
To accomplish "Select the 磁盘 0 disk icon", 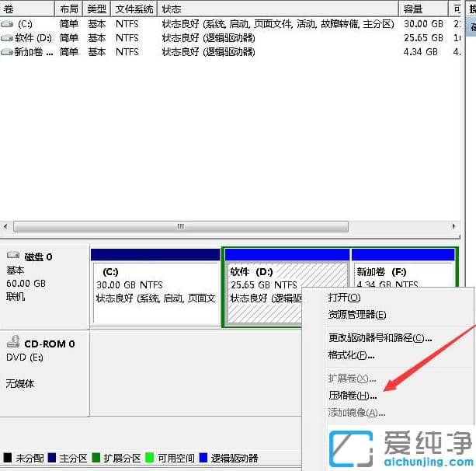I will point(13,256).
